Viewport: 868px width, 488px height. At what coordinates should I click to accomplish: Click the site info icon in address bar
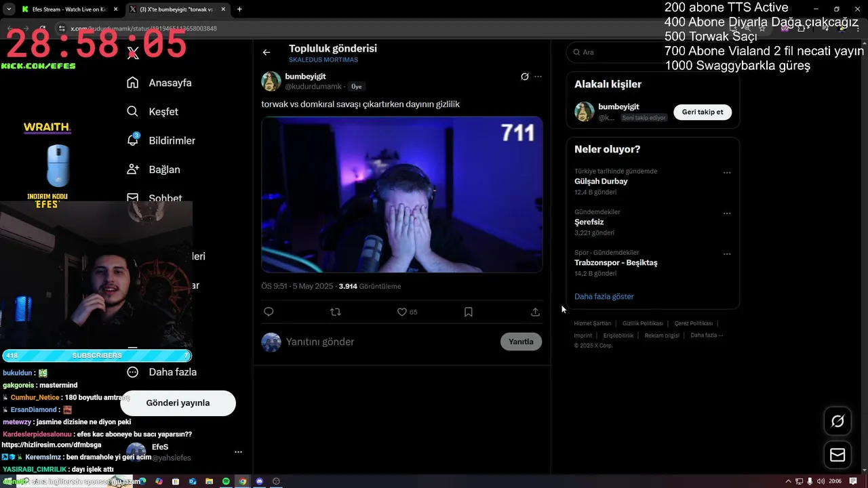[x=62, y=28]
